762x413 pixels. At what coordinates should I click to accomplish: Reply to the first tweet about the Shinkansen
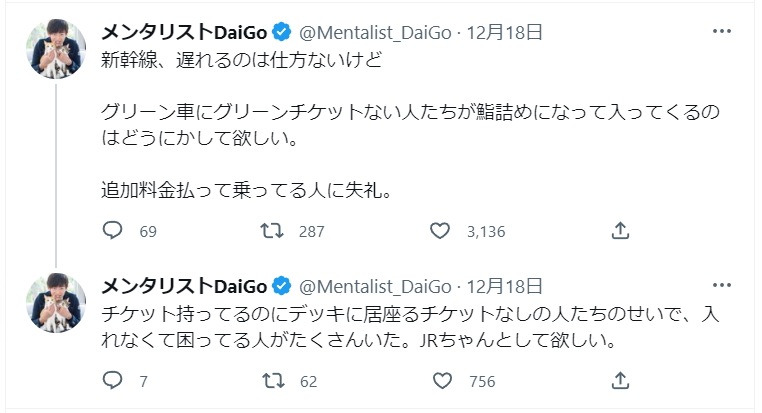(114, 231)
